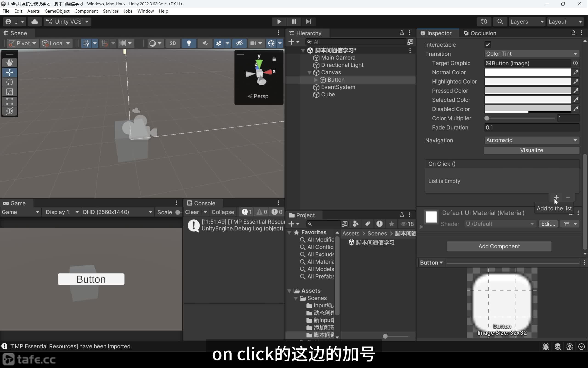This screenshot has height=368, width=588.
Task: Toggle error messages count in Console
Action: coord(277,212)
